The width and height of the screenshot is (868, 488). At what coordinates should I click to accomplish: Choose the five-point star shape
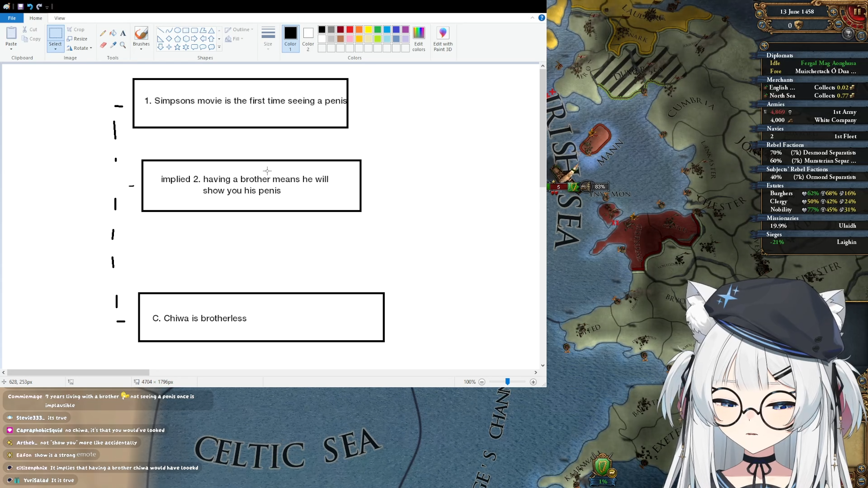click(x=177, y=47)
